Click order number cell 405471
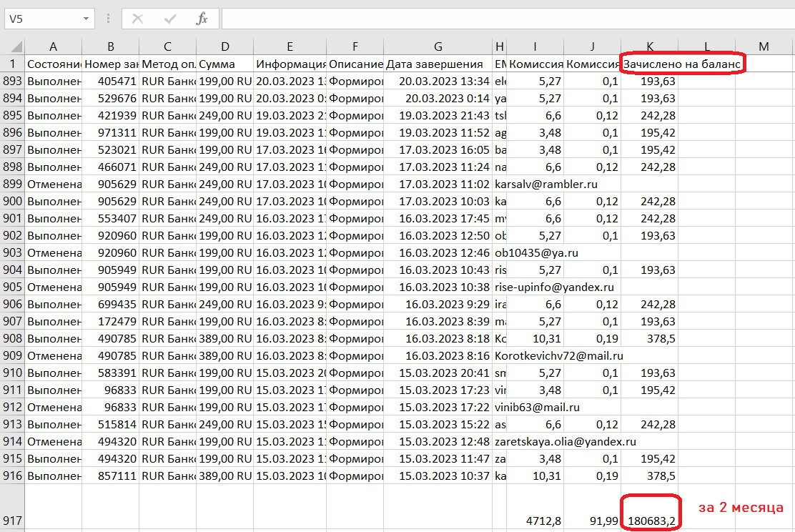Screen dimensions: 795x532 coord(111,81)
